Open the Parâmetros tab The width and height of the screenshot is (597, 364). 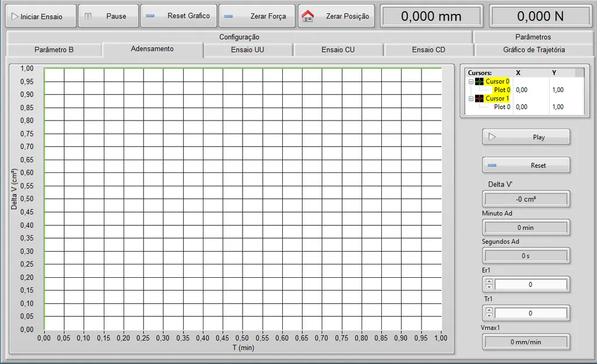pyautogui.click(x=533, y=37)
